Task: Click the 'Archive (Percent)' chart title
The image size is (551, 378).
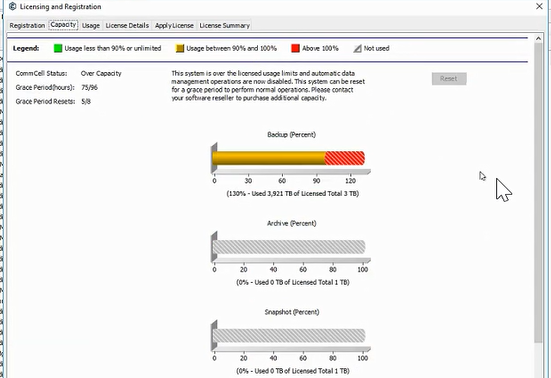Action: click(292, 223)
